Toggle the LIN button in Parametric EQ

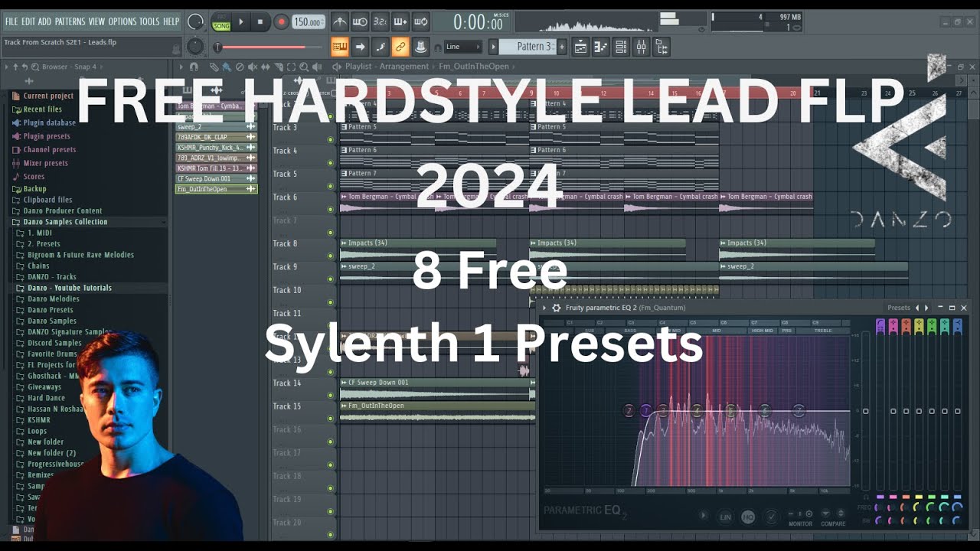(x=725, y=517)
